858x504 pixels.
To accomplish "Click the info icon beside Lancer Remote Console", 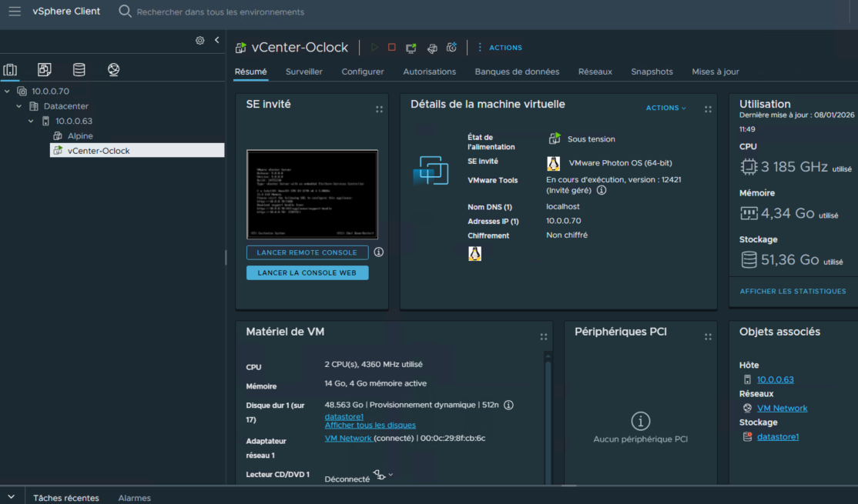I will coord(379,252).
